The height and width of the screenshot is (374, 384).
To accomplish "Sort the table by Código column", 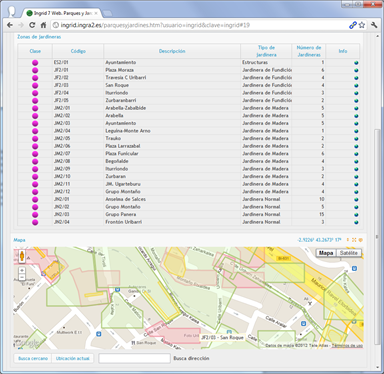I will pos(78,51).
